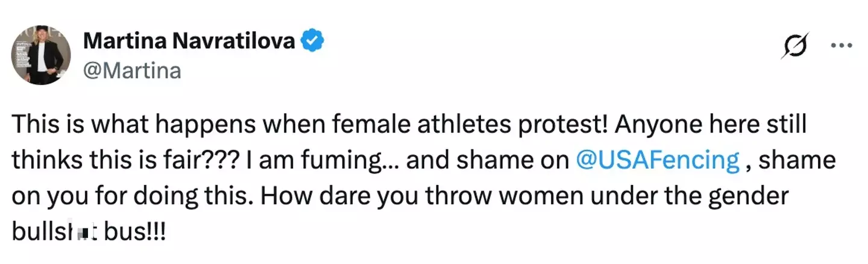The height and width of the screenshot is (264, 868).
Task: Open Martina Navratilova's profile avatar
Action: point(41,55)
